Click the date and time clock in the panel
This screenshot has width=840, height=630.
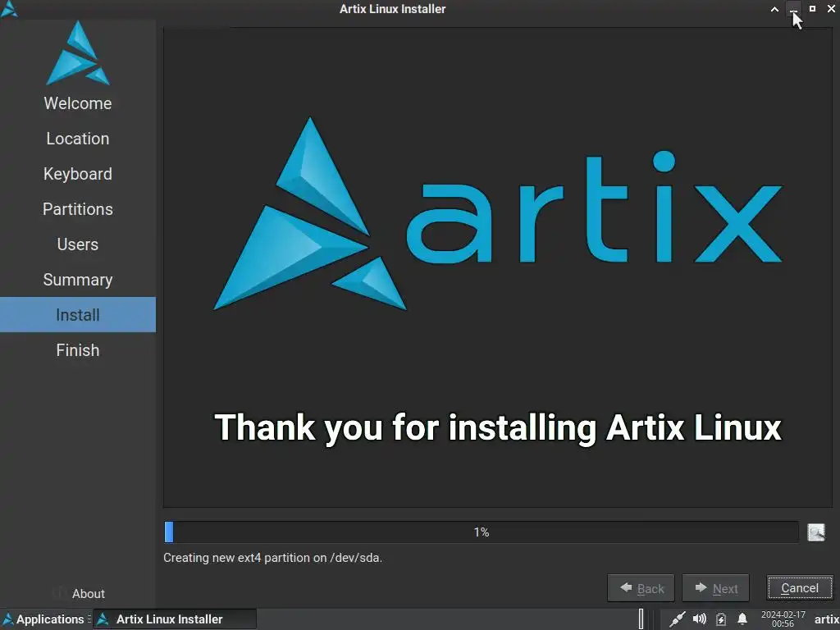click(783, 619)
